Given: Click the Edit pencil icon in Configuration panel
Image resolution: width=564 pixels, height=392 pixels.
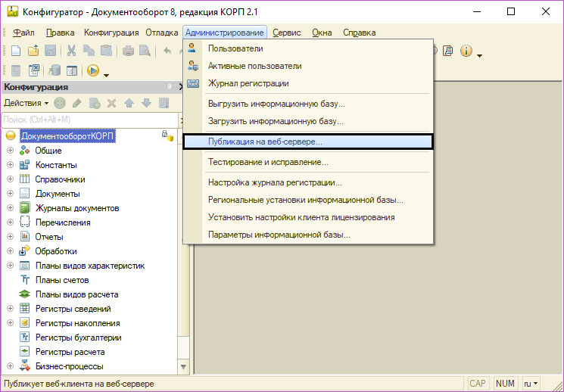Looking at the screenshot, I should (76, 103).
